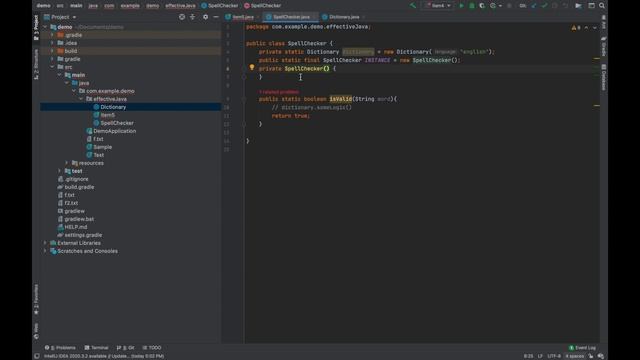
Task: Commit changes with the green checkmark
Action: 544,6
